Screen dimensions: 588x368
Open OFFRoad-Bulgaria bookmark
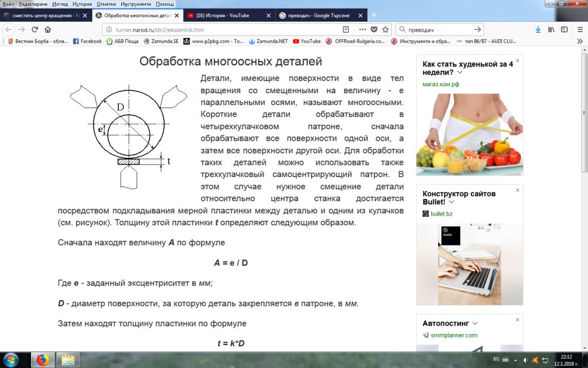[355, 41]
